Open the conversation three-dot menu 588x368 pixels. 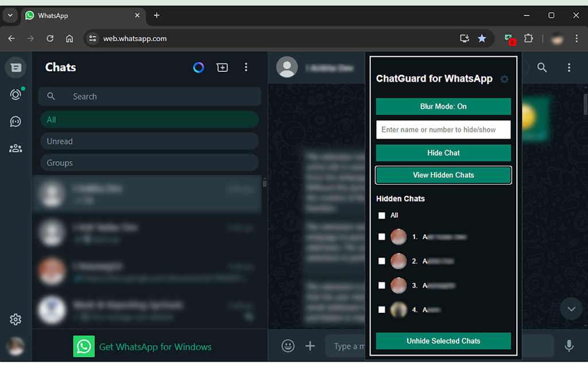click(569, 68)
